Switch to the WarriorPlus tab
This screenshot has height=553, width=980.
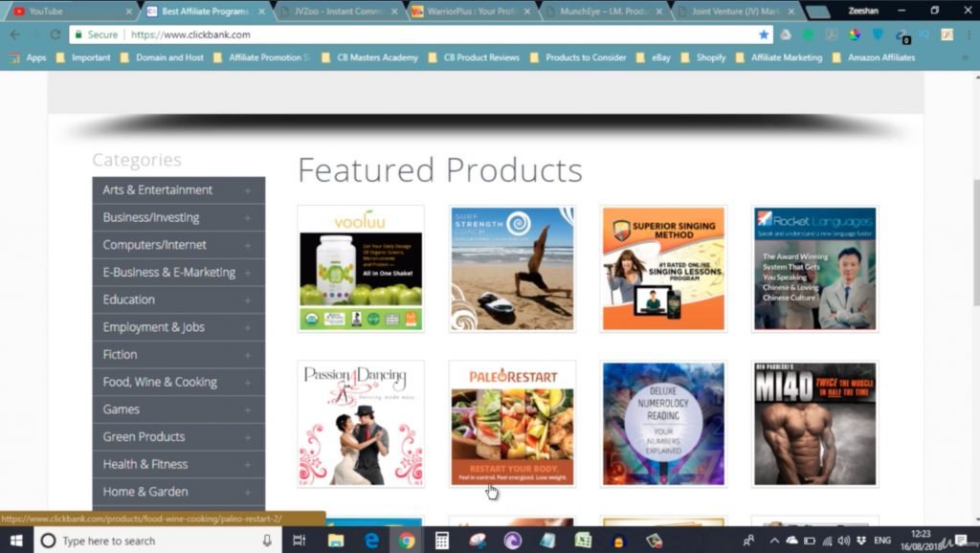(471, 11)
